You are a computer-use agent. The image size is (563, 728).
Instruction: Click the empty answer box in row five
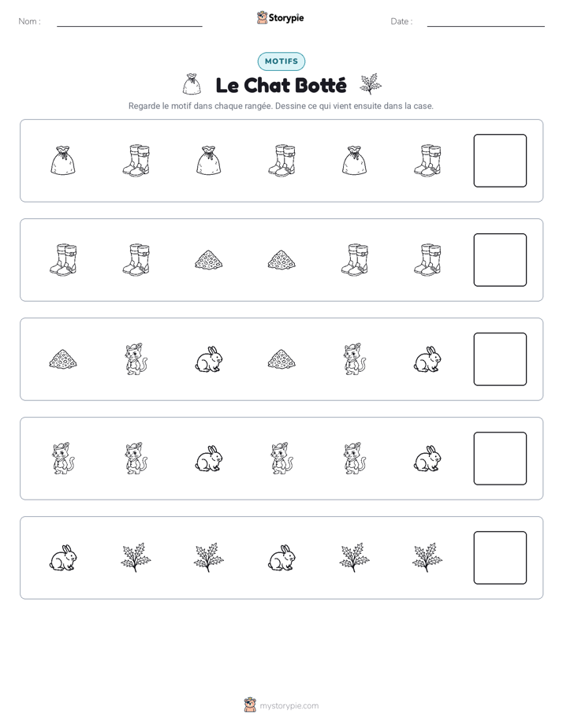click(x=500, y=558)
